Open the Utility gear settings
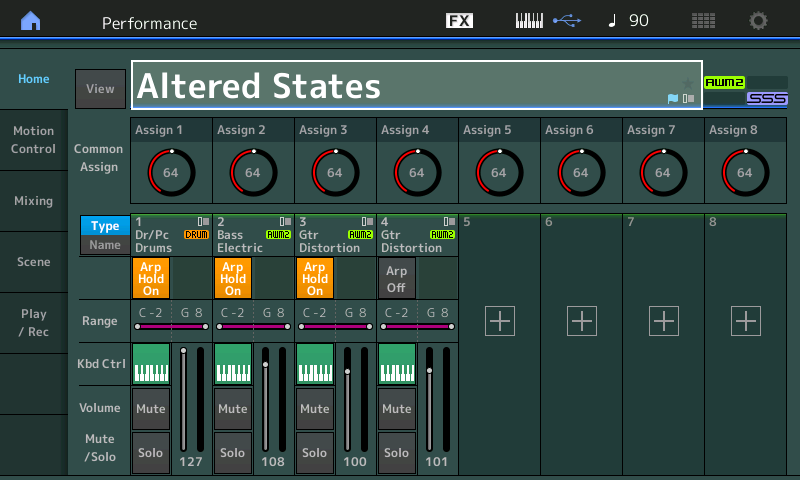Screen dimensions: 800x480 point(758,21)
